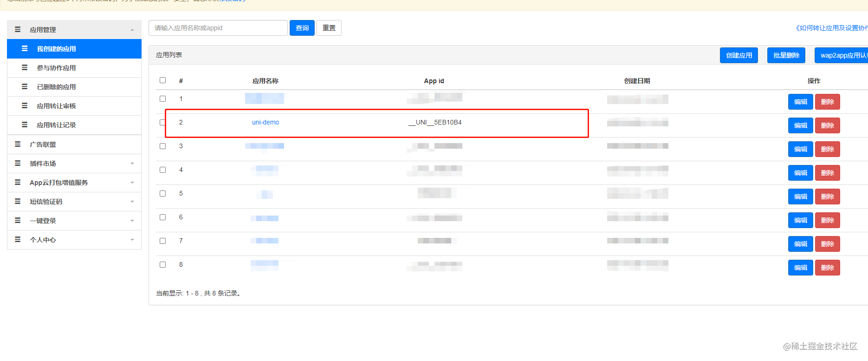Expand the 一键登录 menu arrow
The image size is (868, 361).
pyautogui.click(x=132, y=221)
